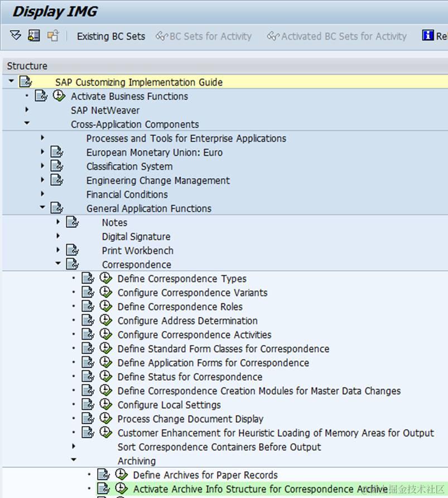Expand the Notes node
The image size is (448, 498).
pos(58,222)
